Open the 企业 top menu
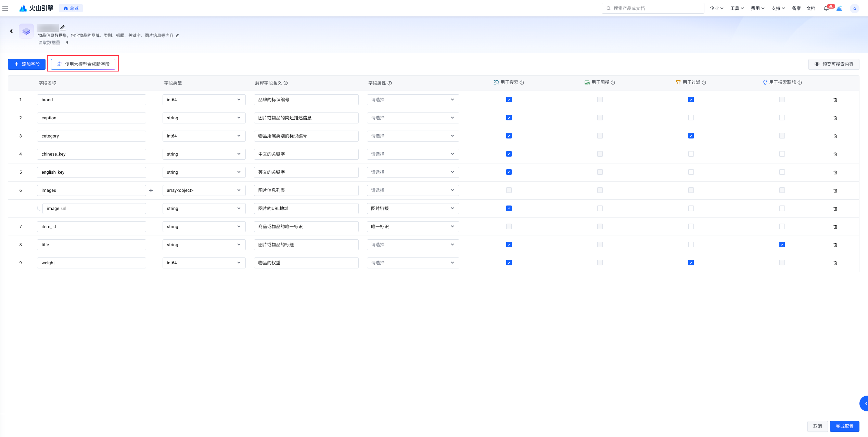 [716, 9]
